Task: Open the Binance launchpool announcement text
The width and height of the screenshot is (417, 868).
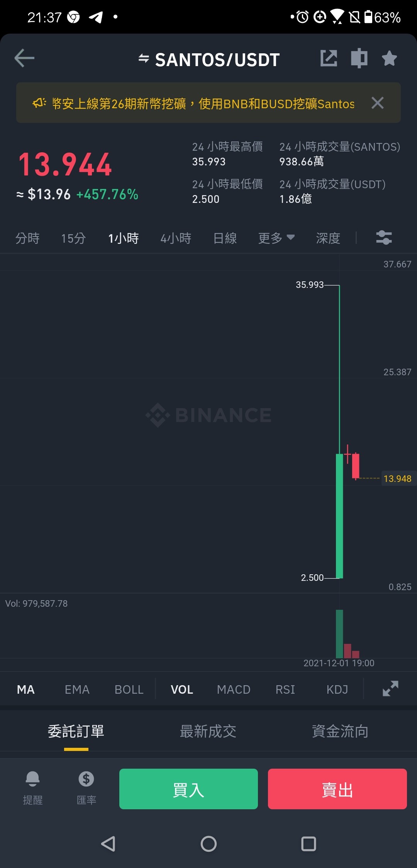Action: [203, 104]
